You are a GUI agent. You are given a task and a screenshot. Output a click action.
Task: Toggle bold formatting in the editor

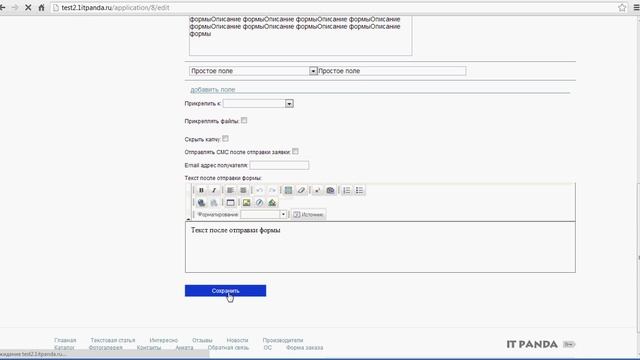pos(201,190)
